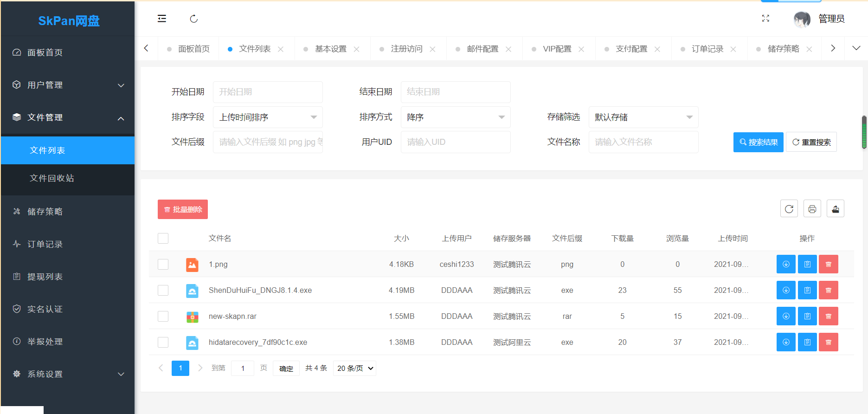The width and height of the screenshot is (868, 414).
Task: Click the red delete icon for new-skapn.rar
Action: 828,316
